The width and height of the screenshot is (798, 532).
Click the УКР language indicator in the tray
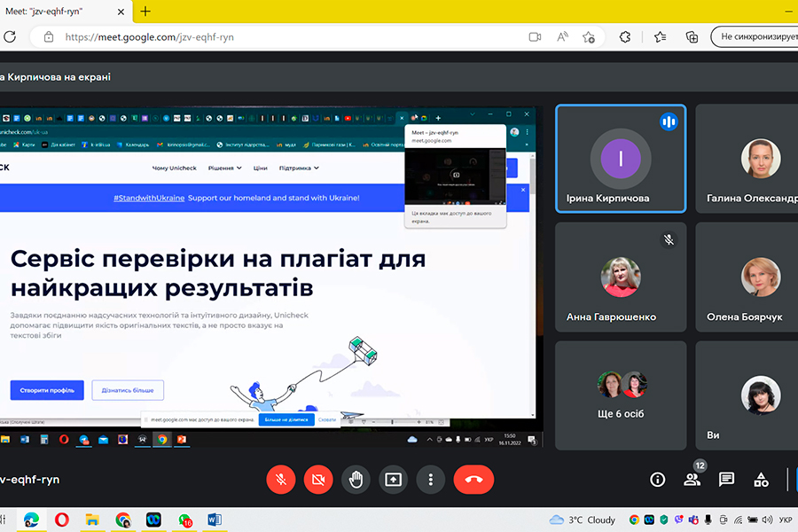coord(786,520)
